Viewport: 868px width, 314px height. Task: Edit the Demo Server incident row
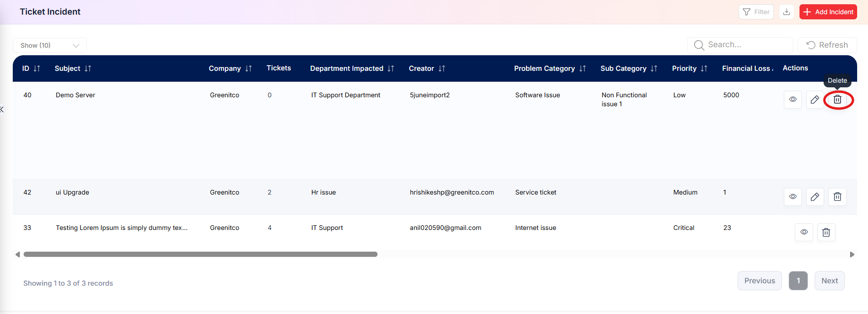(x=815, y=100)
